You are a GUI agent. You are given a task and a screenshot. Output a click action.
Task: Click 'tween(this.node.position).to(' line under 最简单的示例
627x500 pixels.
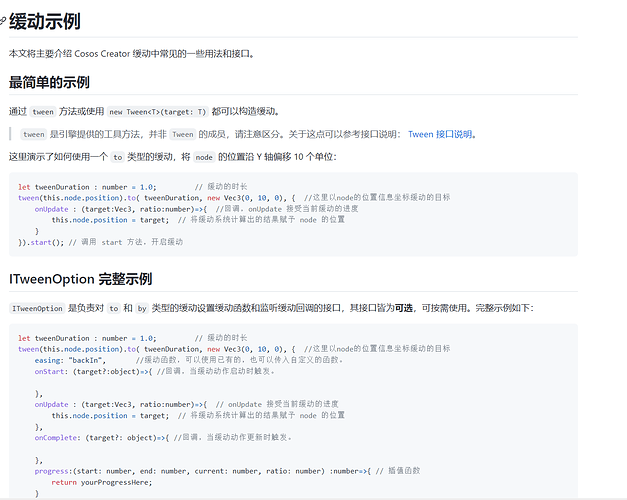234,198
